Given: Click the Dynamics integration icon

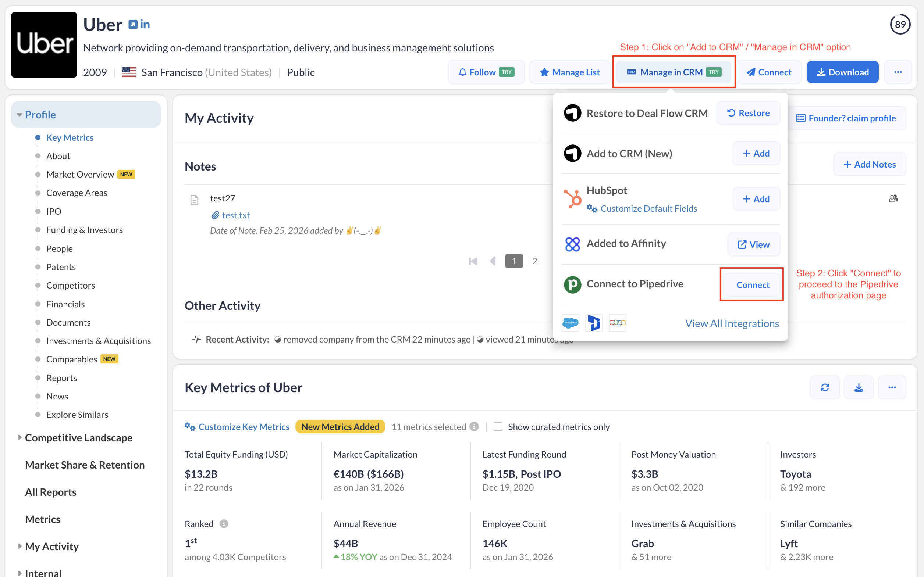Looking at the screenshot, I should [594, 323].
